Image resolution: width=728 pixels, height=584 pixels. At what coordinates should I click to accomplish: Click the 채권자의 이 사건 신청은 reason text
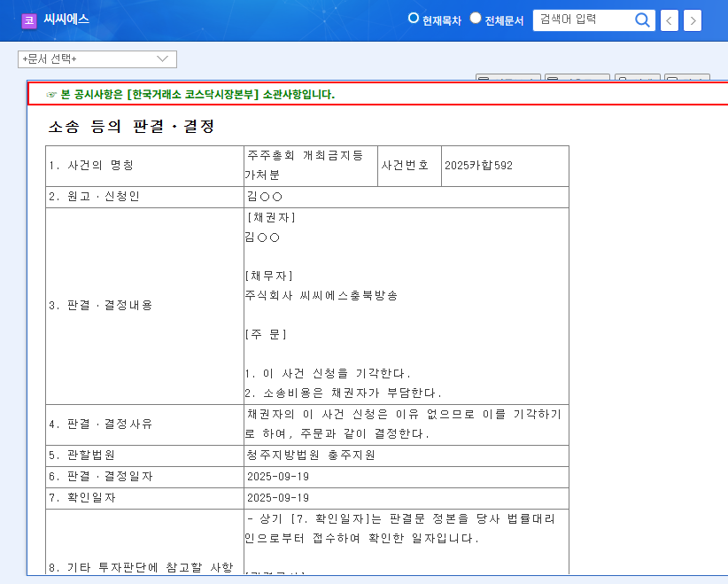(404, 424)
